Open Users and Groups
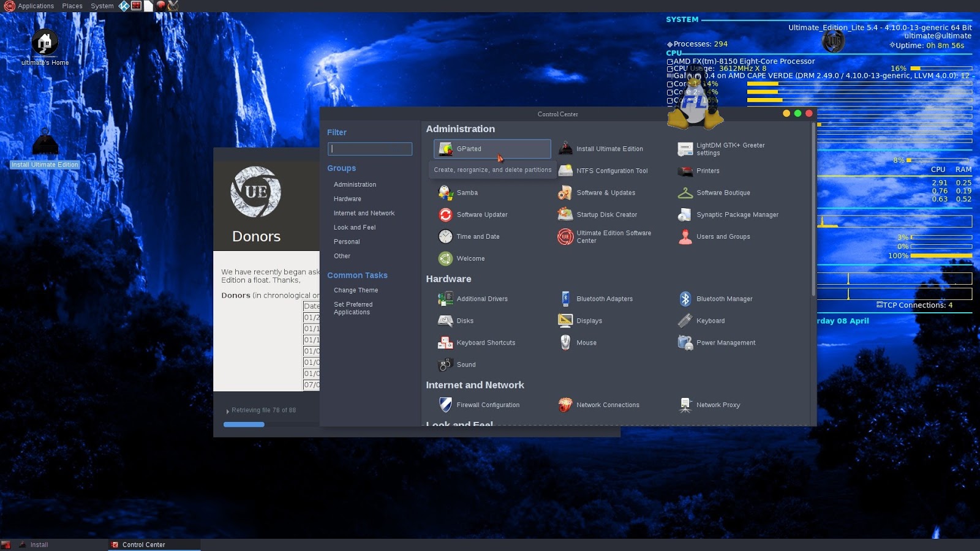The width and height of the screenshot is (980, 551). pyautogui.click(x=714, y=236)
